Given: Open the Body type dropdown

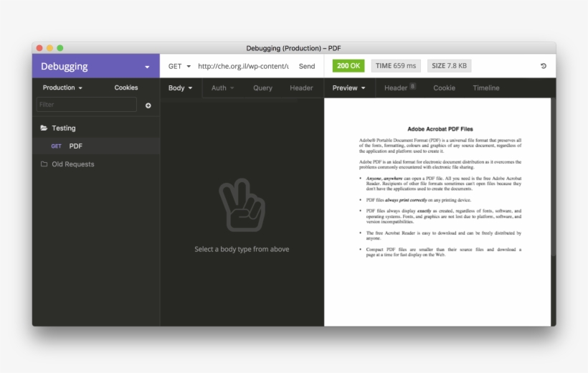Looking at the screenshot, I should (181, 88).
